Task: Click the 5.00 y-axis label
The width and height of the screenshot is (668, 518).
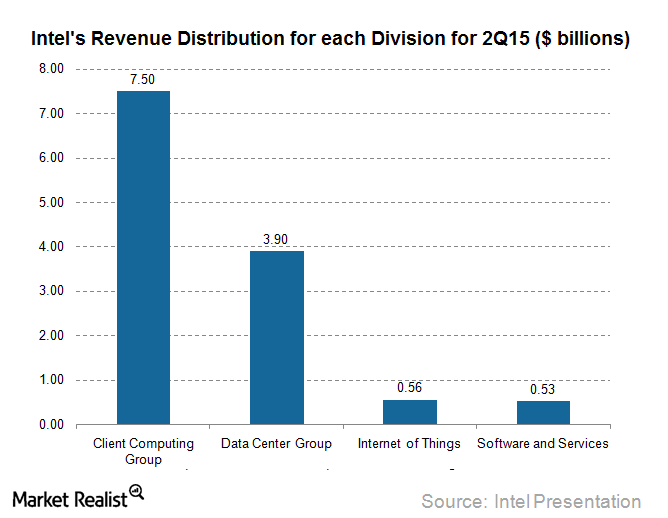Action: click(52, 202)
